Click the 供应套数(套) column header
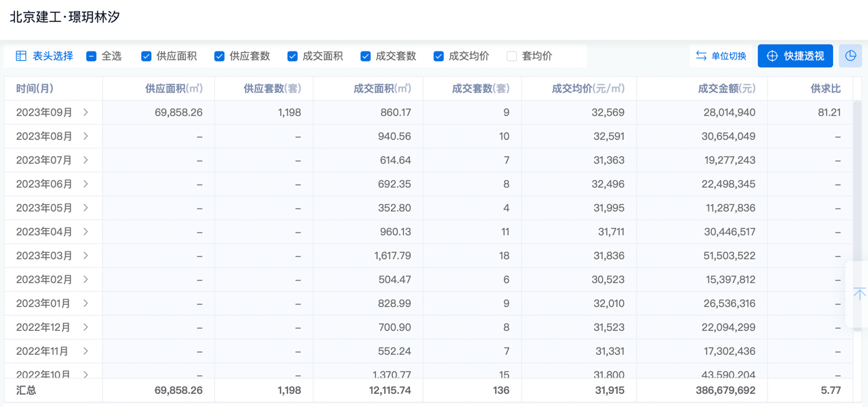Viewport: 868px width, 407px height. coord(264,88)
